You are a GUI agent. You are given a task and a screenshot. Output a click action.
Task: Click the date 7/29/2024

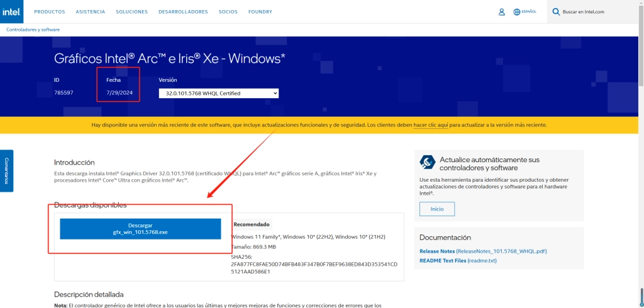coord(119,93)
